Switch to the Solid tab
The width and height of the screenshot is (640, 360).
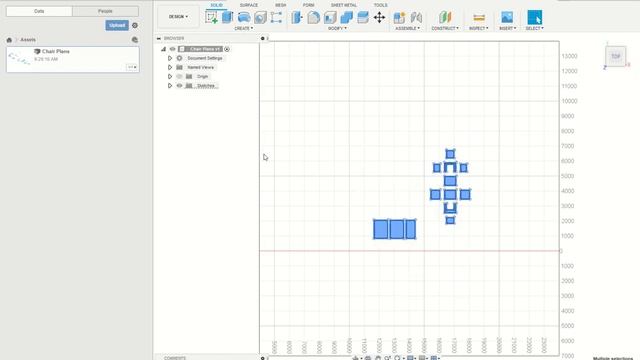coord(216,5)
